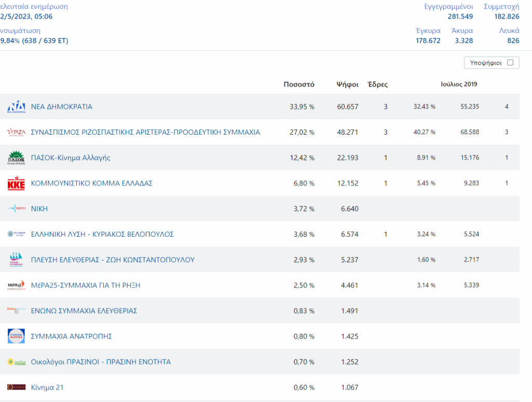This screenshot has height=402, width=532.
Task: Click the 2019 votes value 55.235
Action: [470, 107]
